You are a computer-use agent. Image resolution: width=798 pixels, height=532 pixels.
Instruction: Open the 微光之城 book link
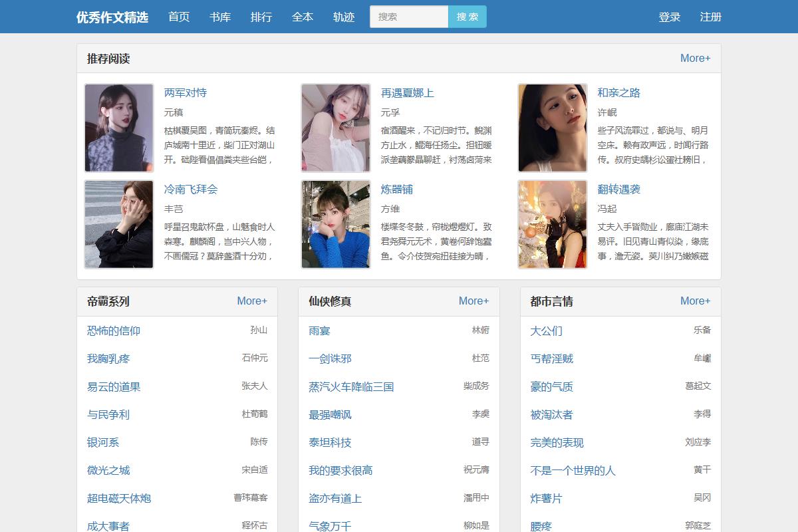point(108,470)
